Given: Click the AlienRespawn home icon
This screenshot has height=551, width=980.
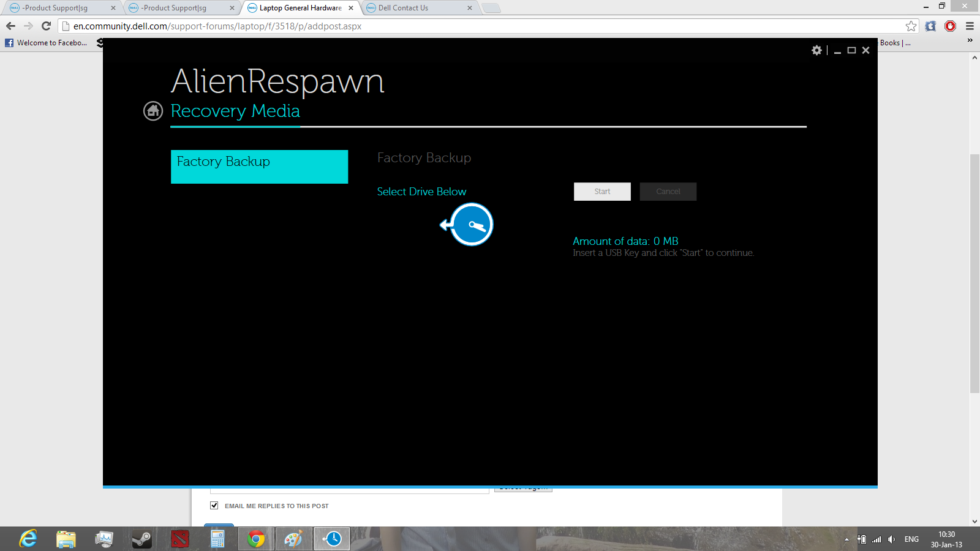Looking at the screenshot, I should (x=153, y=111).
